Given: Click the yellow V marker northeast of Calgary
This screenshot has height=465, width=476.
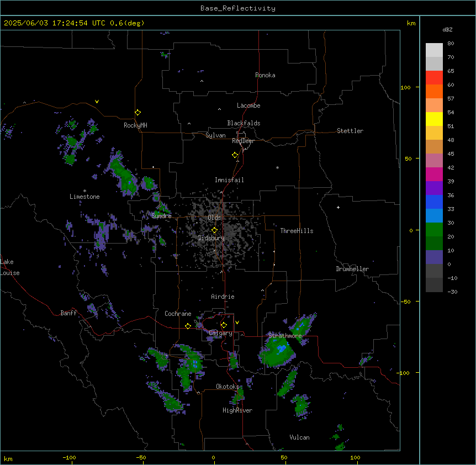Looking at the screenshot, I should point(237,323).
